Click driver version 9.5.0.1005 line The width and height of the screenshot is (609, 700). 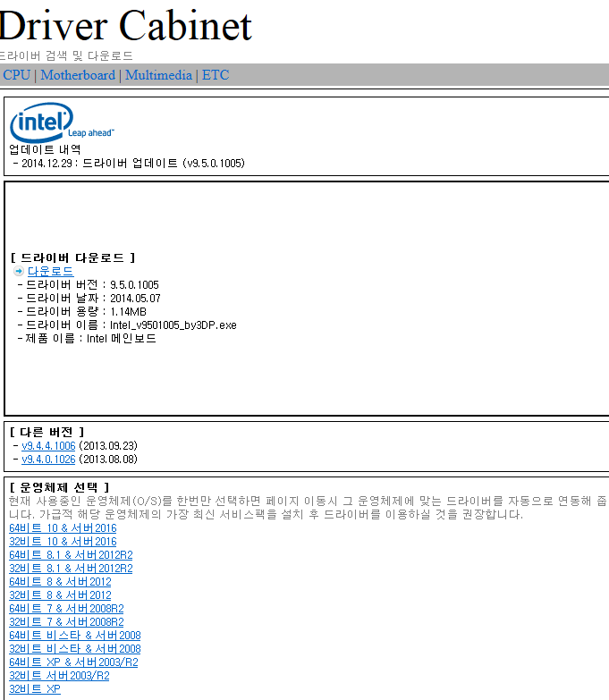pos(88,285)
